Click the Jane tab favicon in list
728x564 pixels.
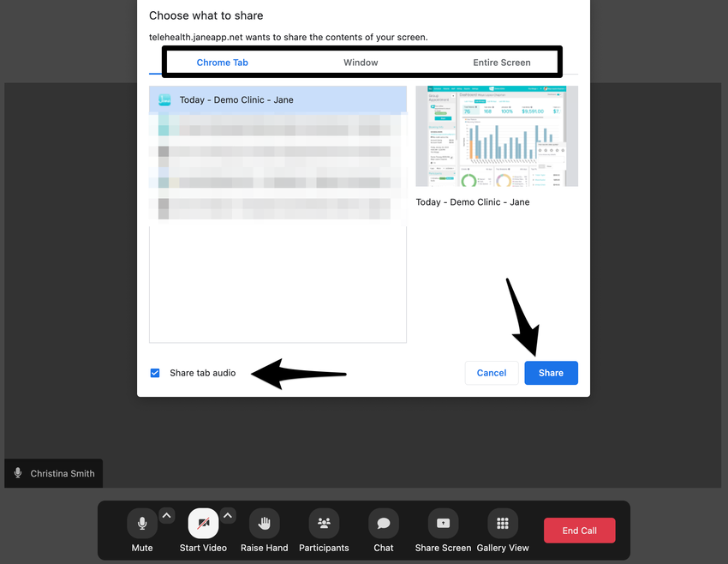(x=164, y=99)
